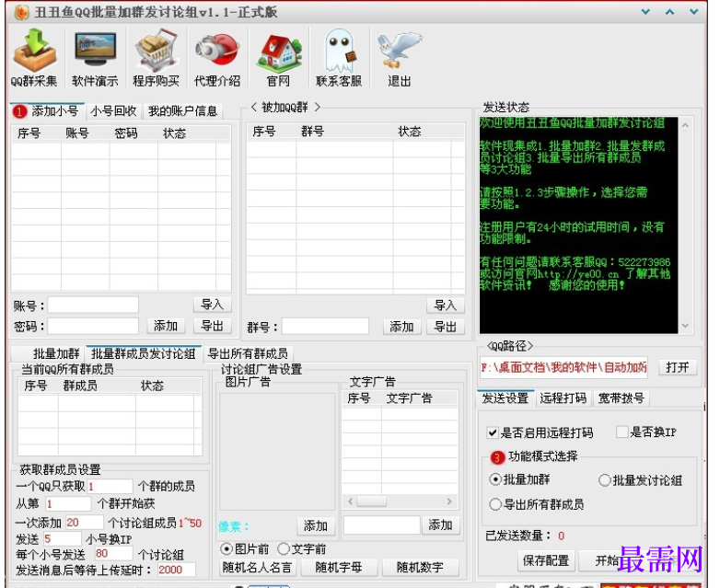Click the app logo in the title bar
This screenshot has width=720, height=588.
coord(21,12)
